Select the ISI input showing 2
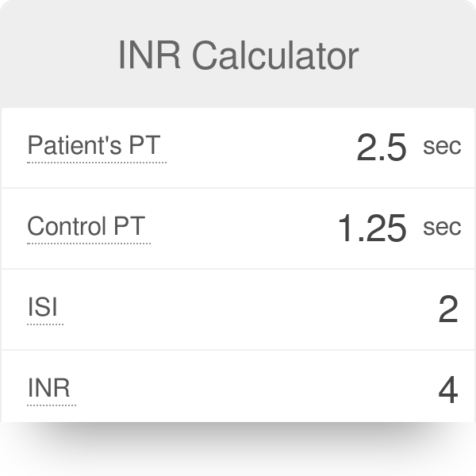 pyautogui.click(x=448, y=309)
